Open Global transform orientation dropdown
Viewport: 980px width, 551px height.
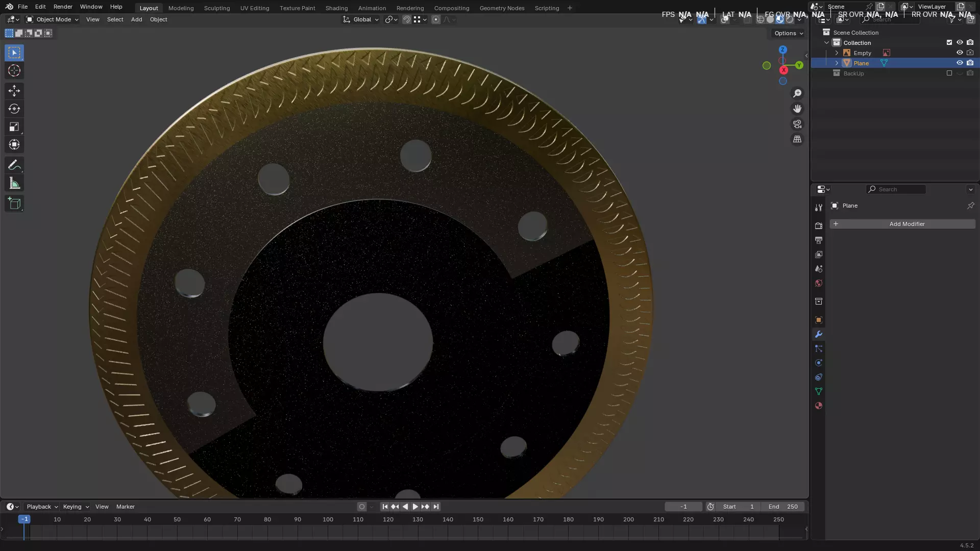(x=361, y=19)
